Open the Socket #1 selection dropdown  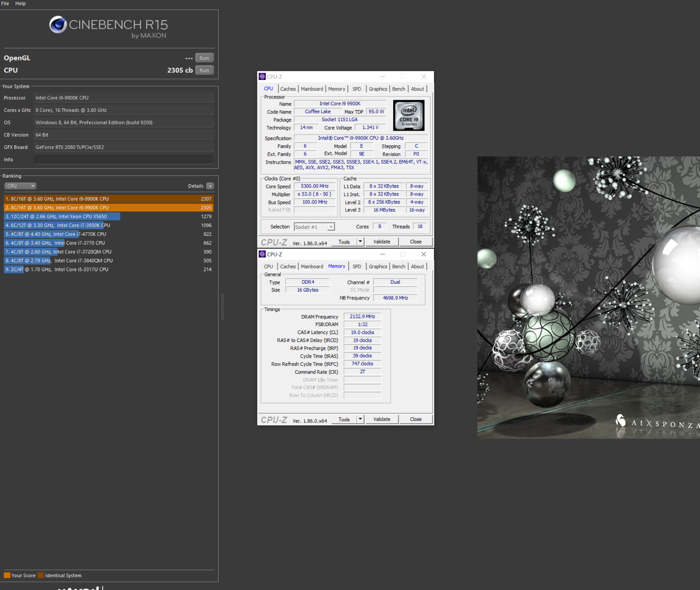click(x=314, y=227)
